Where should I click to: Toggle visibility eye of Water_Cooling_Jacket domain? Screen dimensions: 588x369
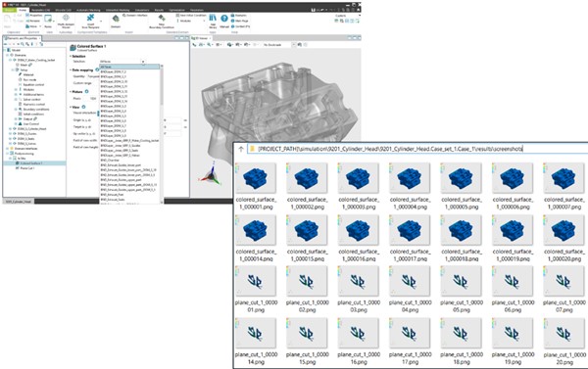pos(15,60)
